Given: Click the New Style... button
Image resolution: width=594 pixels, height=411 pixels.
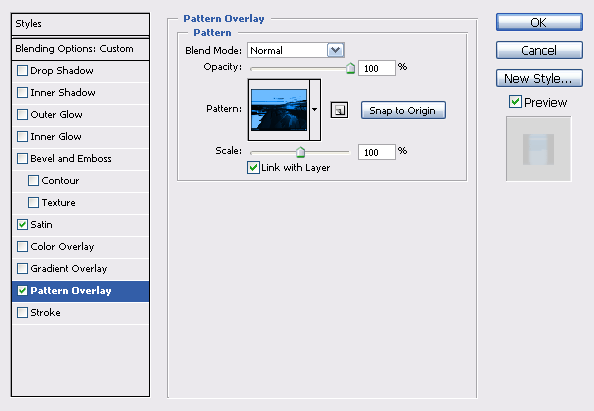Looking at the screenshot, I should 539,78.
